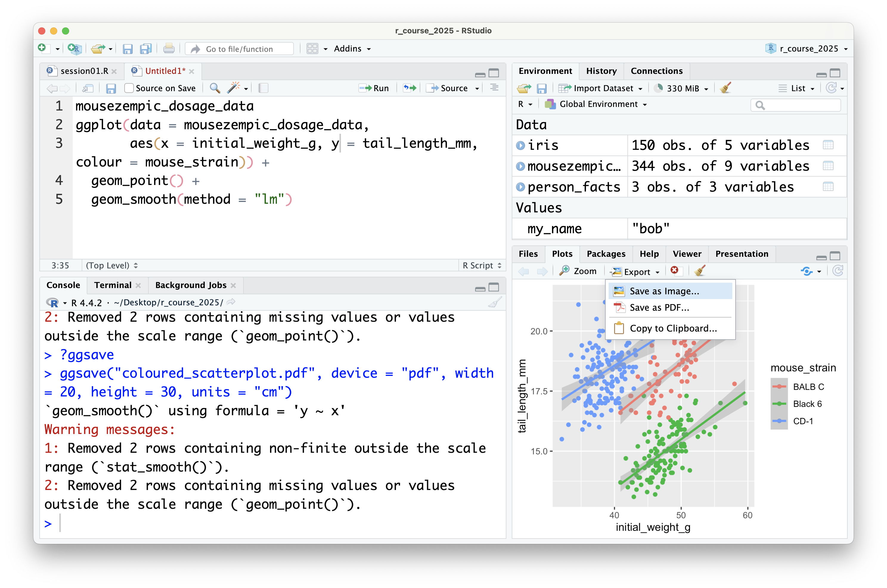The height and width of the screenshot is (588, 887).
Task: Click the Zoom plot button
Action: (x=577, y=271)
